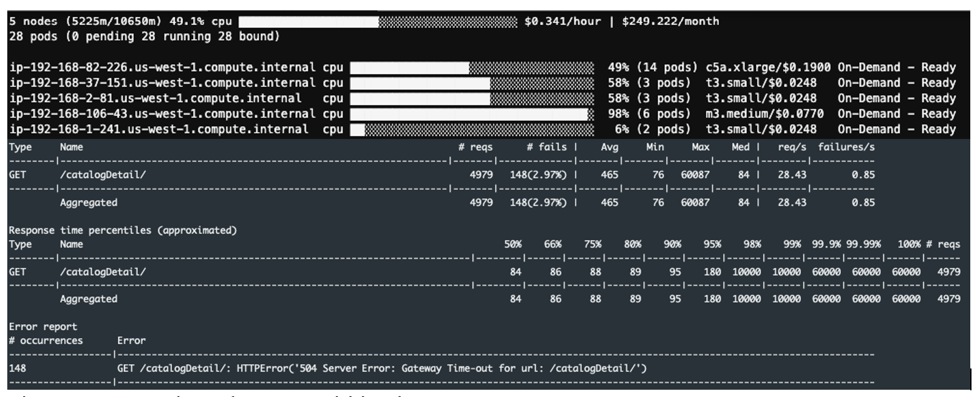
Task: Click the 'Error report' heading
Action: pyautogui.click(x=43, y=327)
